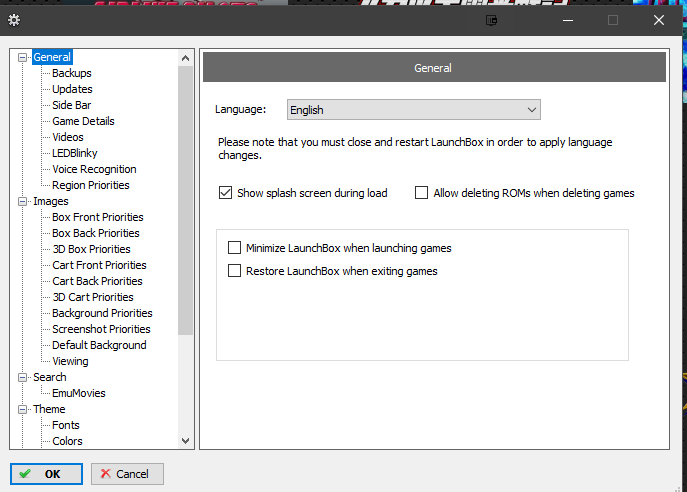
Task: Open LEDBlinky settings
Action: click(74, 153)
